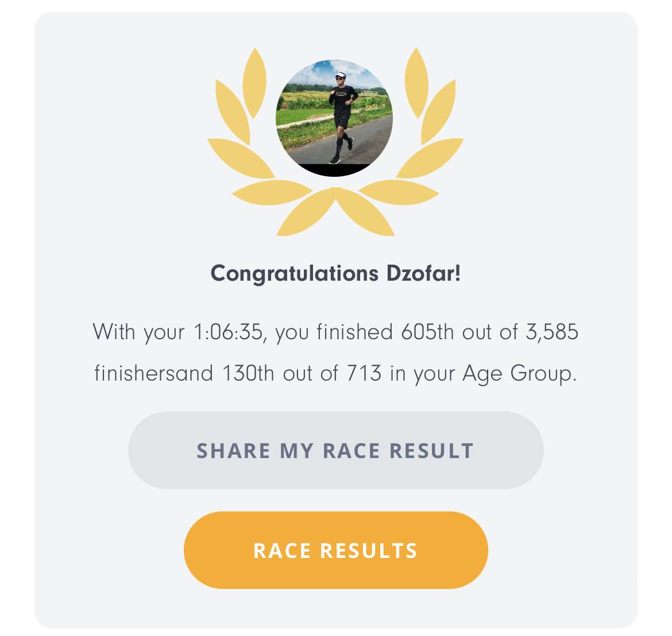
Task: Click the runner's figure in the photo
Action: tap(342, 118)
